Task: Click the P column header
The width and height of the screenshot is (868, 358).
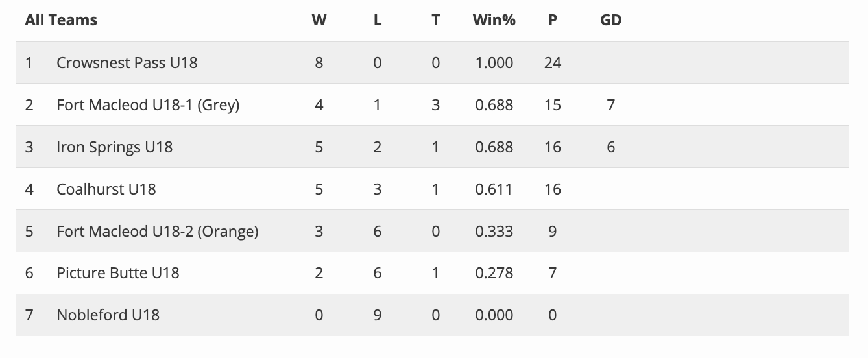Action: [x=553, y=20]
